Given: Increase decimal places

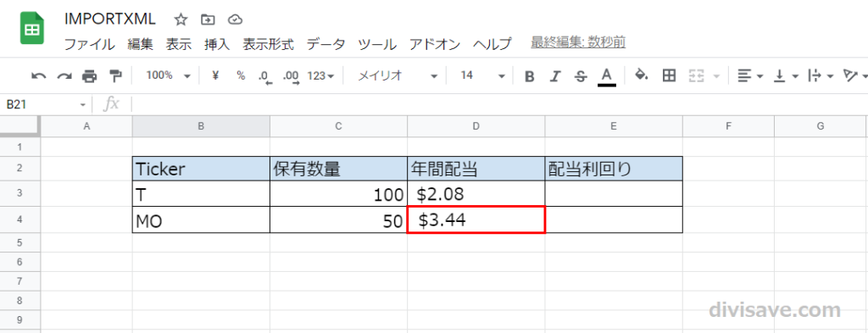Looking at the screenshot, I should tap(291, 76).
